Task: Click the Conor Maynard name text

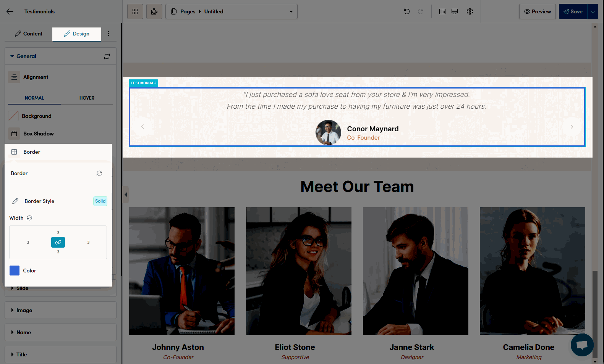Action: click(373, 129)
